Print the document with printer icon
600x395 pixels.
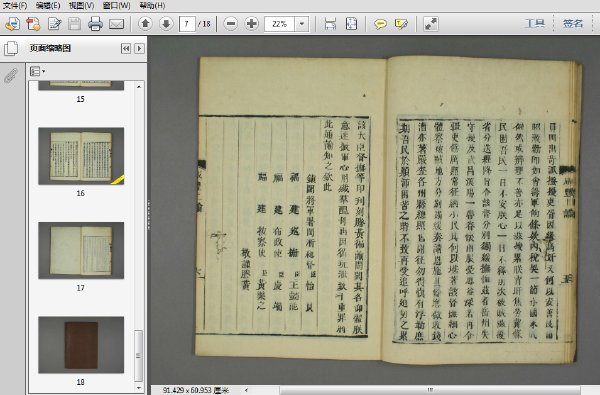point(95,24)
